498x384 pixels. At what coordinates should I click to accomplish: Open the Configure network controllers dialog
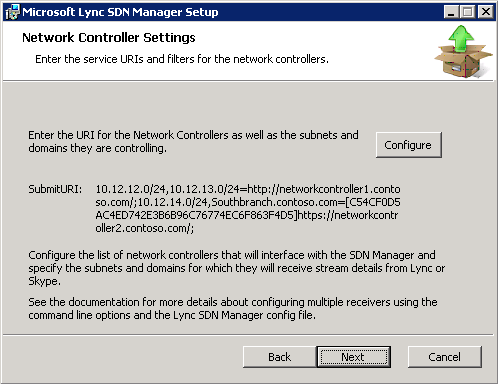point(409,145)
